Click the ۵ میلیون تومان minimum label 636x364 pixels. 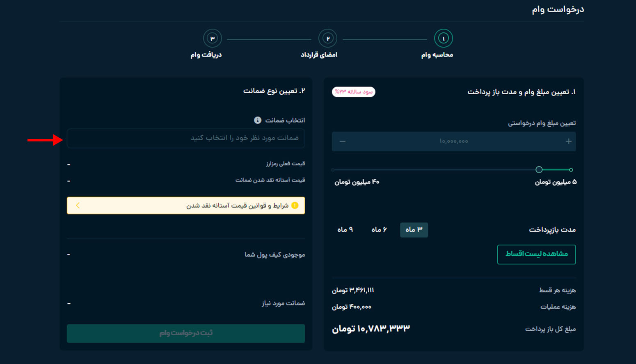[556, 182]
